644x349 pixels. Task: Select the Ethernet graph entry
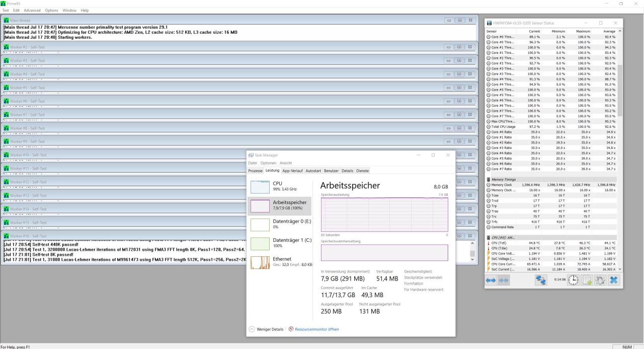tap(280, 262)
